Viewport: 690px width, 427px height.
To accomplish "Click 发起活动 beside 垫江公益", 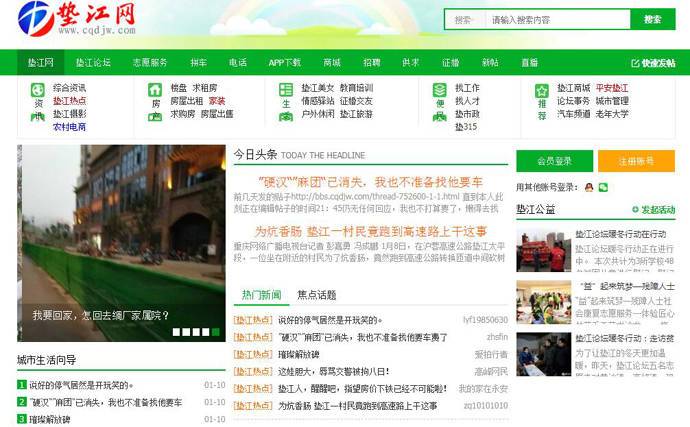I will (657, 210).
